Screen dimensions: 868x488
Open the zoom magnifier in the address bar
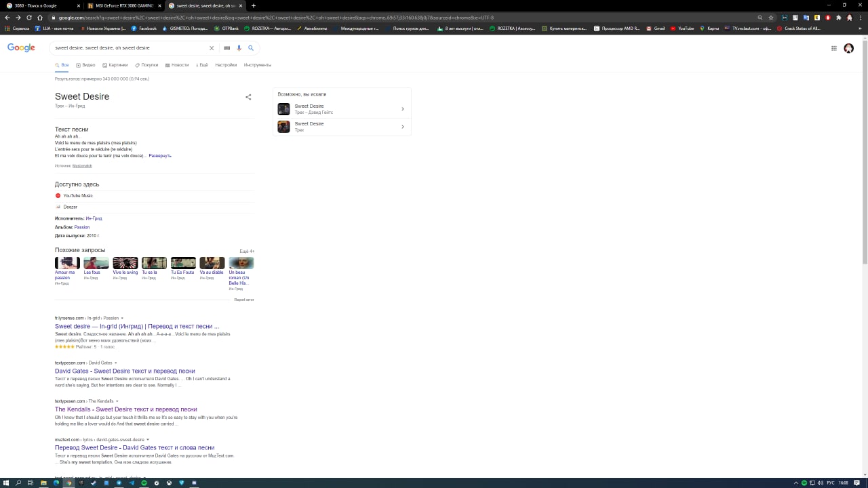[760, 18]
